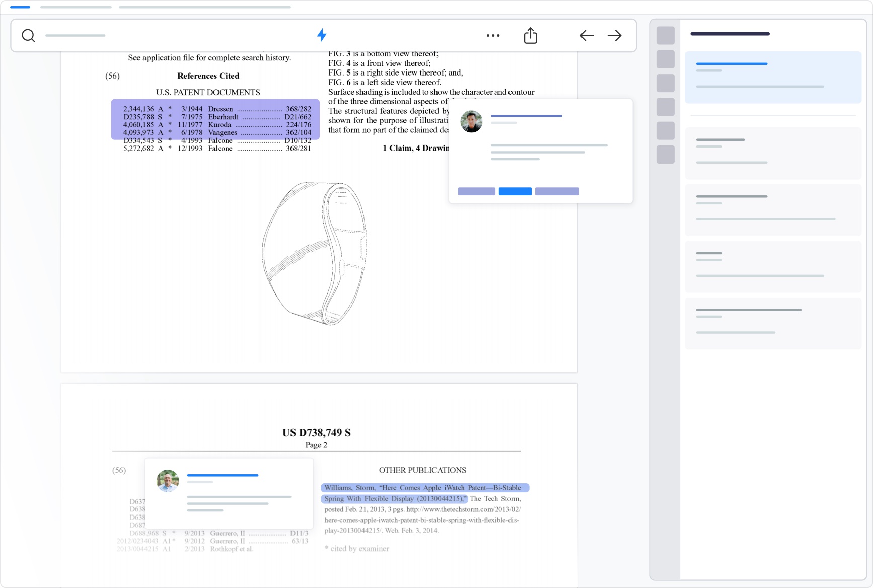Screen dimensions: 873x588
Task: Click the blue lightning bolt icon
Action: point(322,35)
